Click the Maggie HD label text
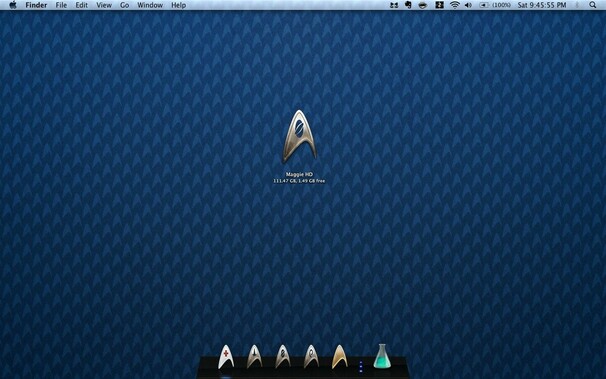Viewport: 606px width, 379px height. [300, 174]
